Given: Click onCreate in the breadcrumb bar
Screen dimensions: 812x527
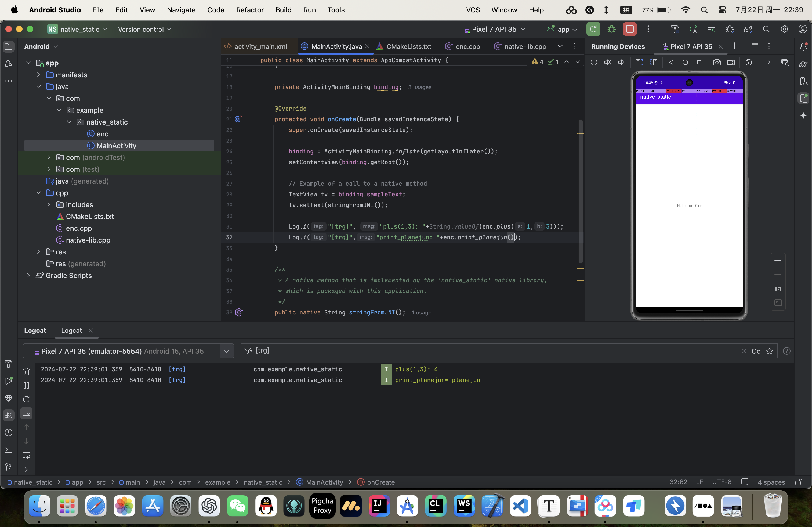Looking at the screenshot, I should pos(381,482).
